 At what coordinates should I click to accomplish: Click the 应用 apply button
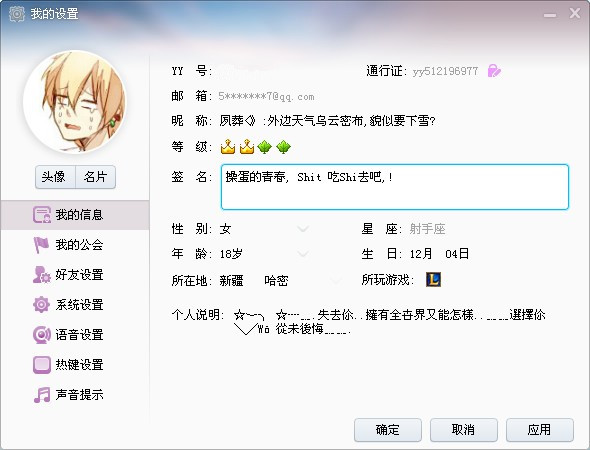[540, 430]
